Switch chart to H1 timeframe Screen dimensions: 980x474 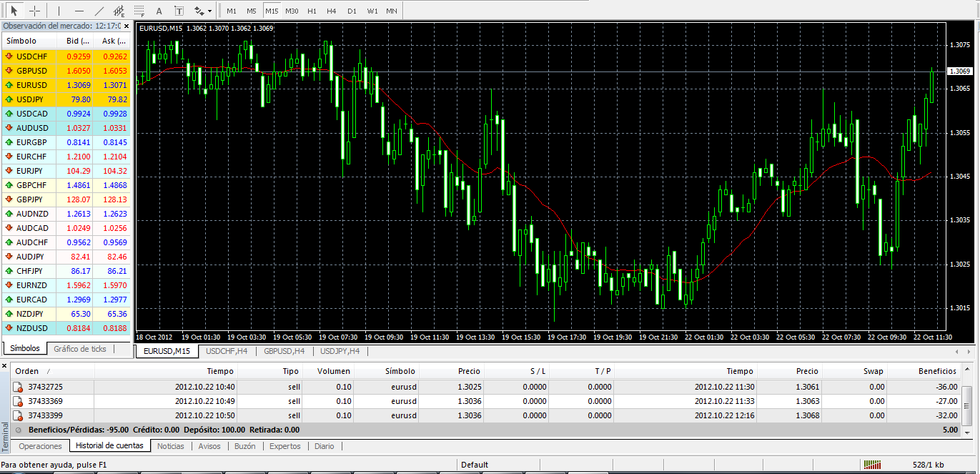312,11
